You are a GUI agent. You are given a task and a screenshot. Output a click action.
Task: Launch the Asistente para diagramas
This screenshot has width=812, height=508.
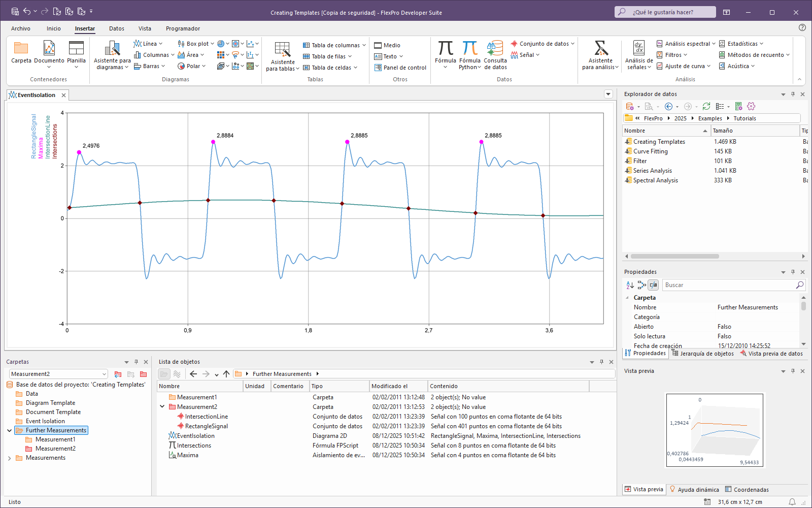pos(112,49)
